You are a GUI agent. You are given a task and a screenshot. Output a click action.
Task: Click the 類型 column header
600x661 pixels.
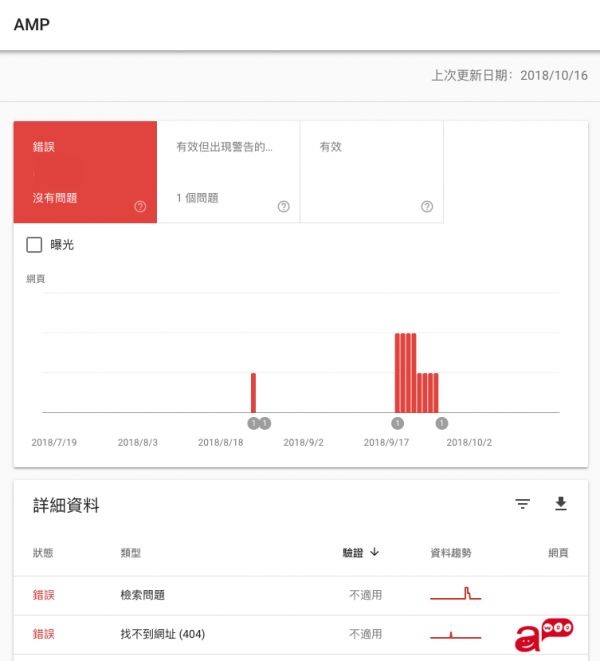click(x=131, y=553)
